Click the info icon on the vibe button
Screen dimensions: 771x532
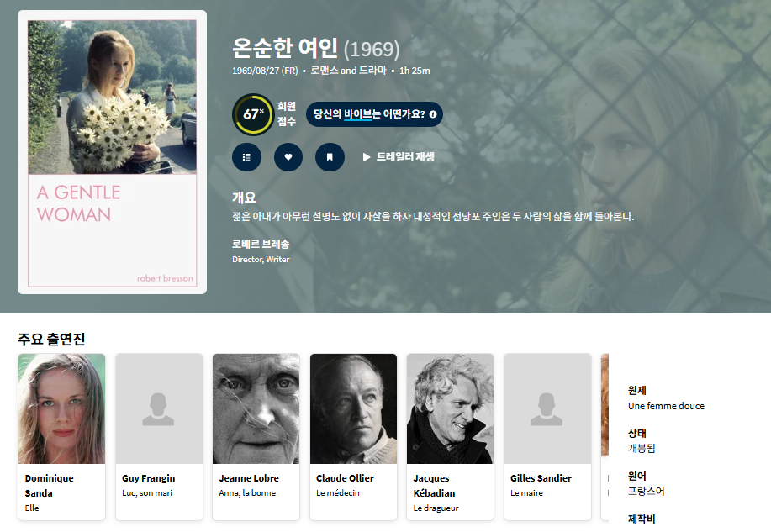point(433,114)
